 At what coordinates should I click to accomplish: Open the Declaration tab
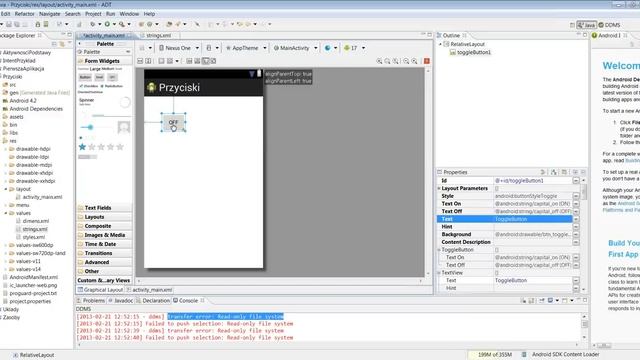[153, 301]
